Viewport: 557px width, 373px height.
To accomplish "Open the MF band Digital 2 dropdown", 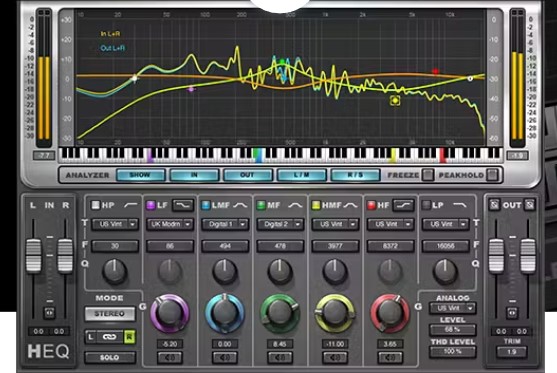I will [x=280, y=224].
